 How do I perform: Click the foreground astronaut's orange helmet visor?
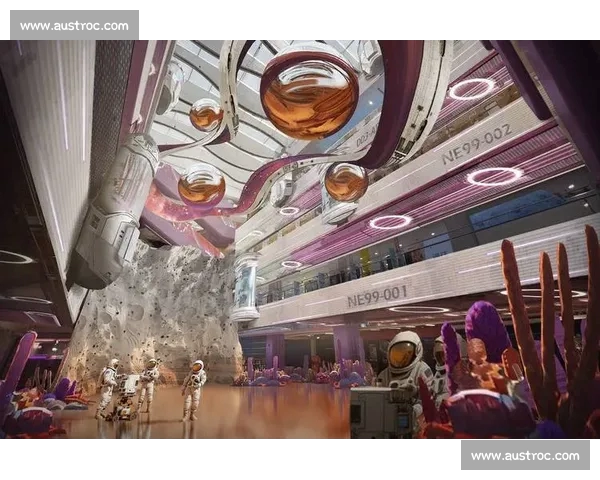pos(403,353)
